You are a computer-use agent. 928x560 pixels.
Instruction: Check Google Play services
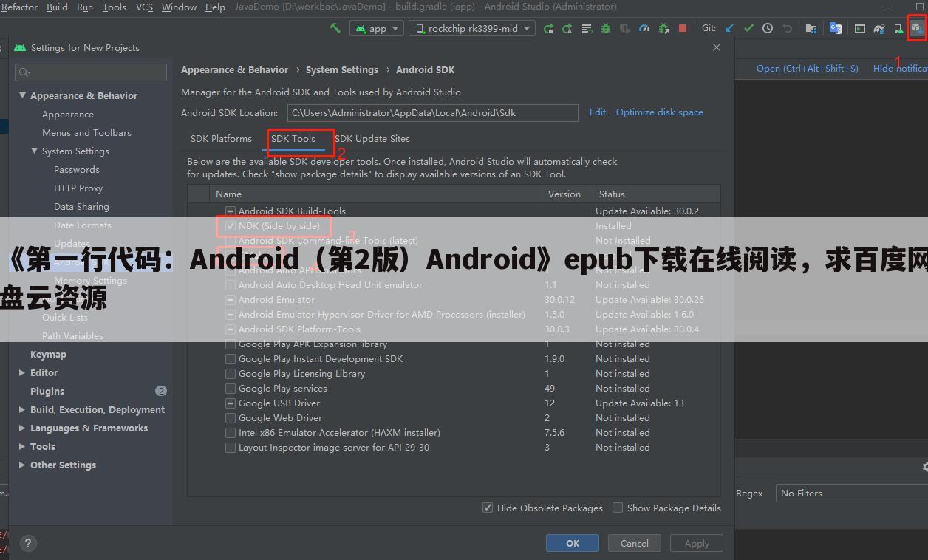pos(231,389)
